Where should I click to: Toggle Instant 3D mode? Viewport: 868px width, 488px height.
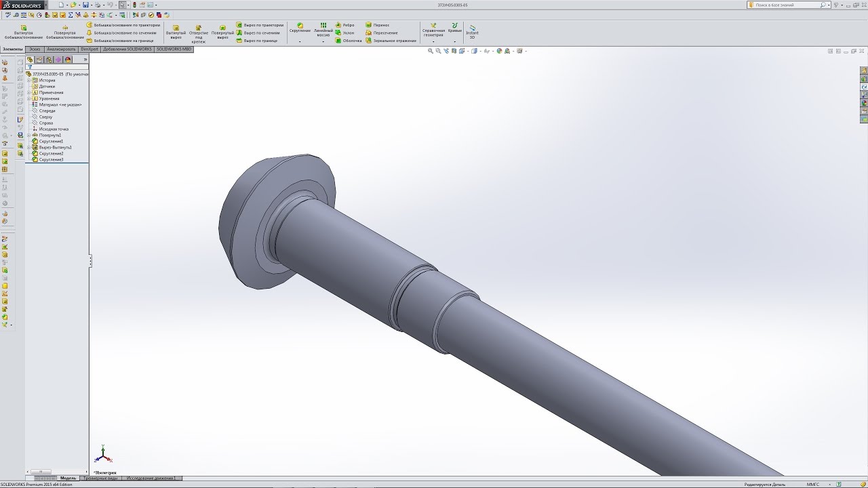click(472, 31)
